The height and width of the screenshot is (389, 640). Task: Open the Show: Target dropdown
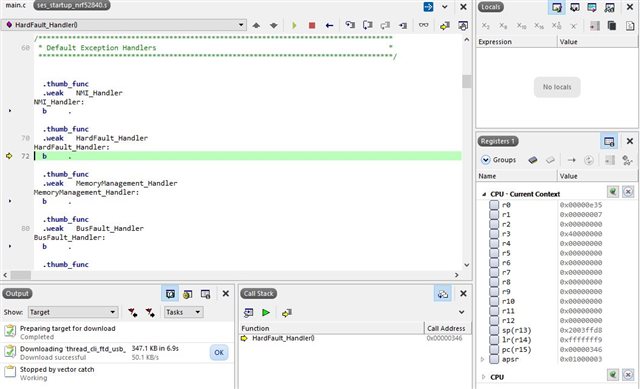point(73,312)
